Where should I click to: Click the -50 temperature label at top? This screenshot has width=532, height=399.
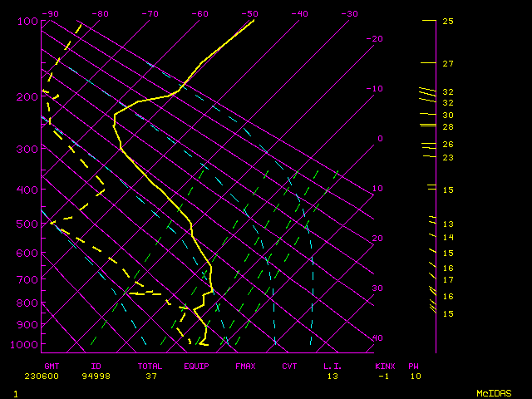click(x=249, y=13)
